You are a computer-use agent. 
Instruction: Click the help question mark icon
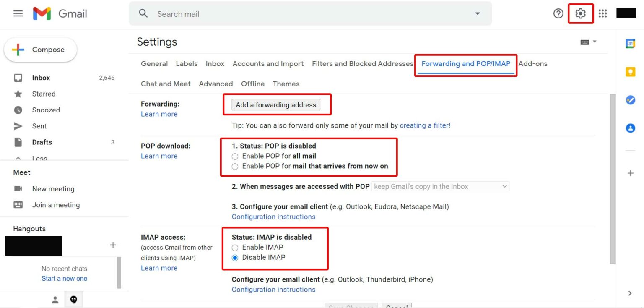click(x=558, y=13)
